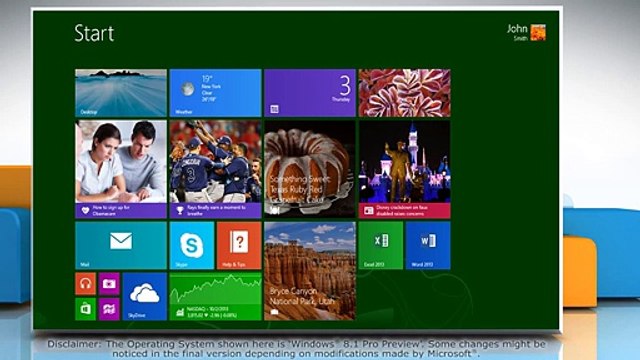640x360 pixels.
Task: Open the Bryce Canyon travel tile
Action: pyautogui.click(x=310, y=271)
